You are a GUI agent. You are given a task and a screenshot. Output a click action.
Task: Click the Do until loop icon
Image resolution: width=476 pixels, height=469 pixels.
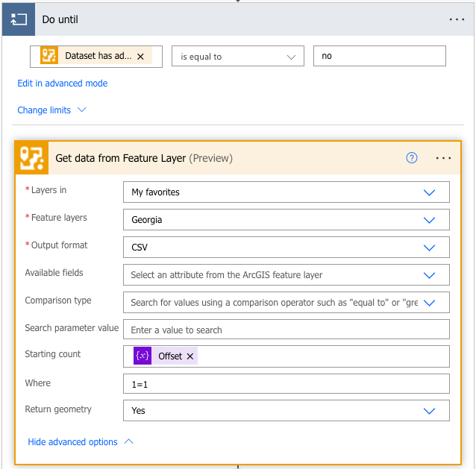tap(18, 19)
